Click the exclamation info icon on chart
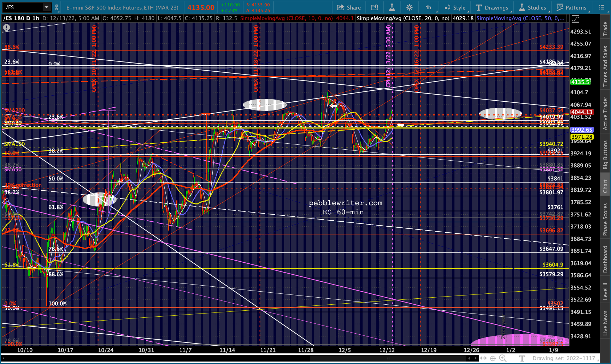This screenshot has height=364, width=611. [x=7, y=27]
